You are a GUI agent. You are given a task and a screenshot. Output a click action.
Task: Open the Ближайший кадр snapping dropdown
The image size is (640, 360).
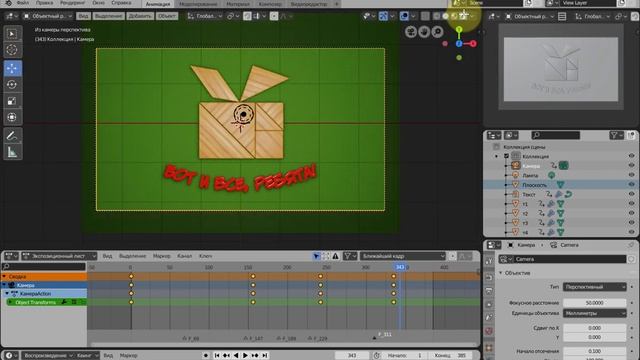tap(402, 256)
